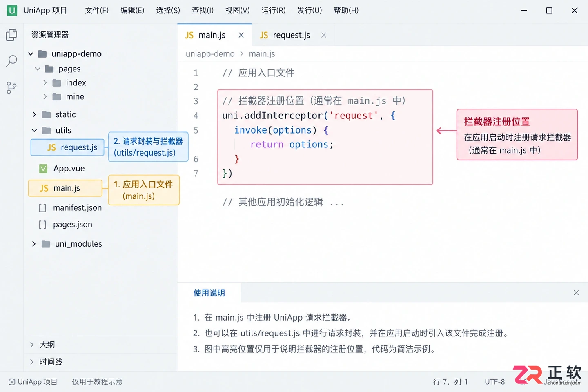Collapse the pages folder chevron
588x392 pixels.
point(38,69)
